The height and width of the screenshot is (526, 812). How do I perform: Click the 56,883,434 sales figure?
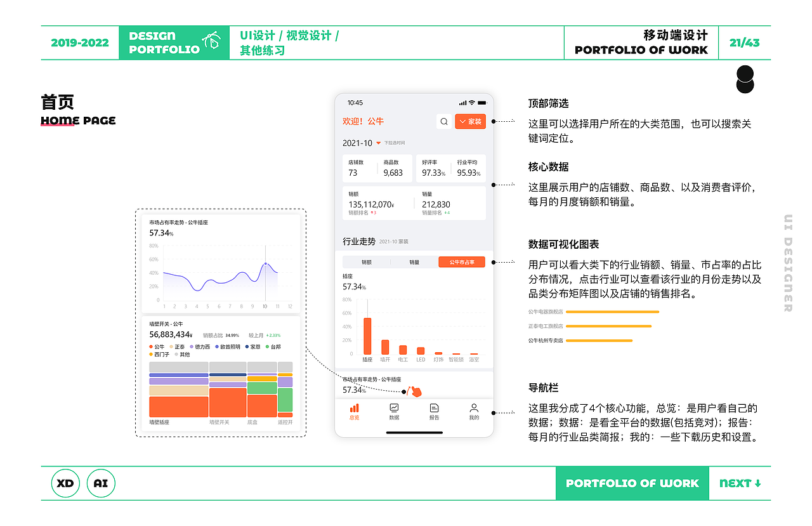coord(171,334)
